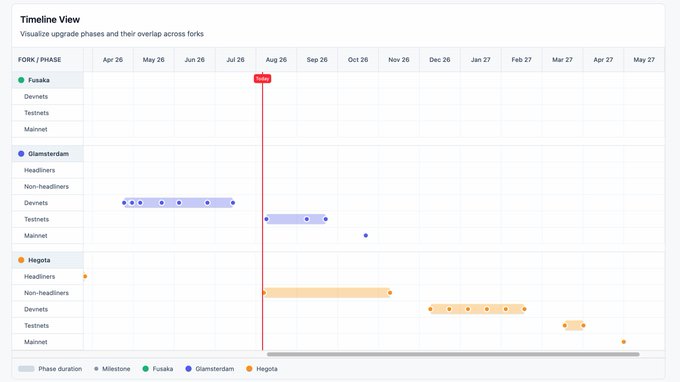Click the Phase duration legend swatch
680x382 pixels.
pyautogui.click(x=26, y=369)
